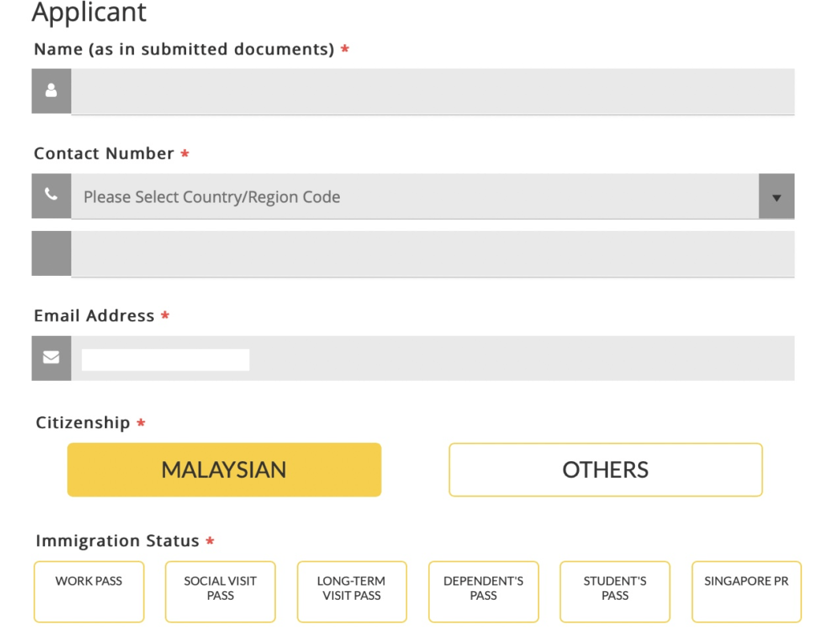821x644 pixels.
Task: Pick SOCIAL VISIT PASS status
Action: (x=220, y=591)
